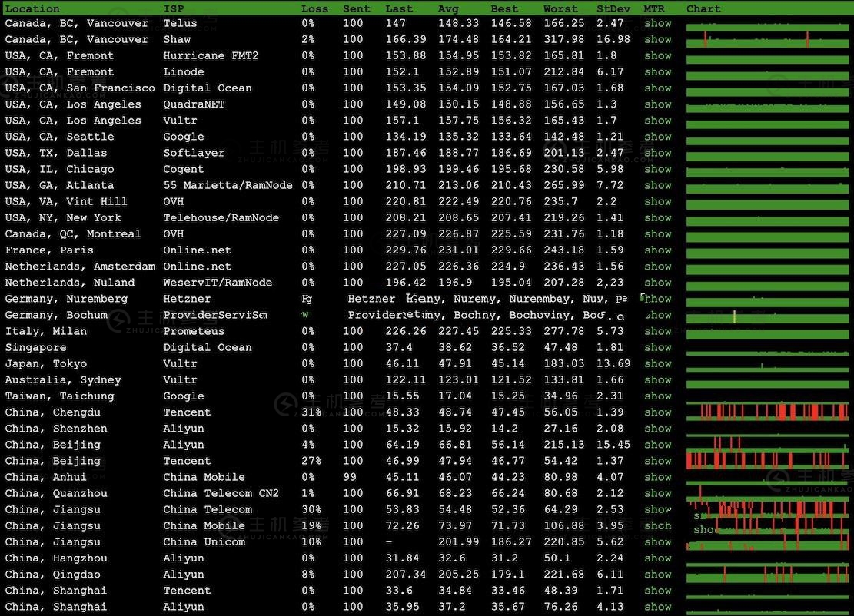
Task: Open the chart for Aliyun Qingdao row
Action: coord(767,575)
